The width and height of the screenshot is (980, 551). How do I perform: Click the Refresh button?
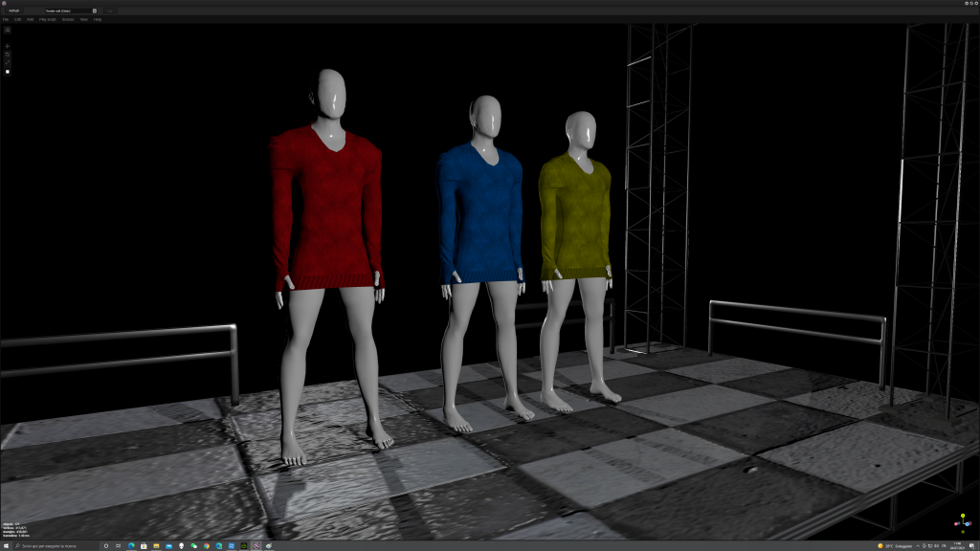[13, 11]
